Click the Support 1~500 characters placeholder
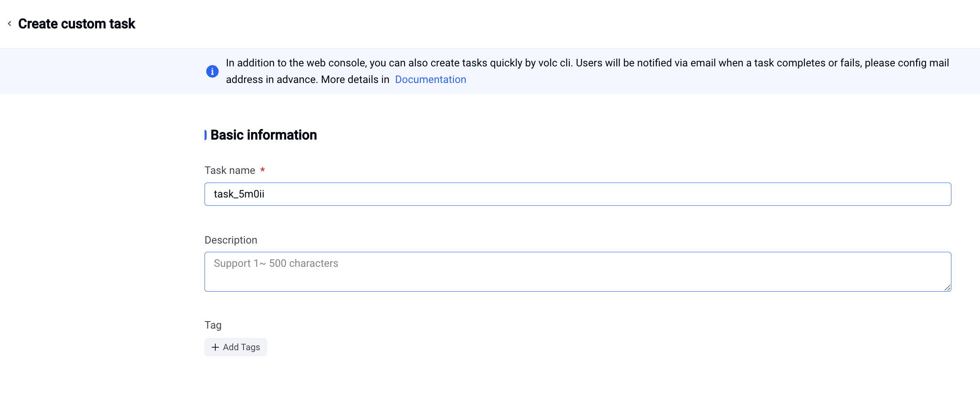 [276, 263]
